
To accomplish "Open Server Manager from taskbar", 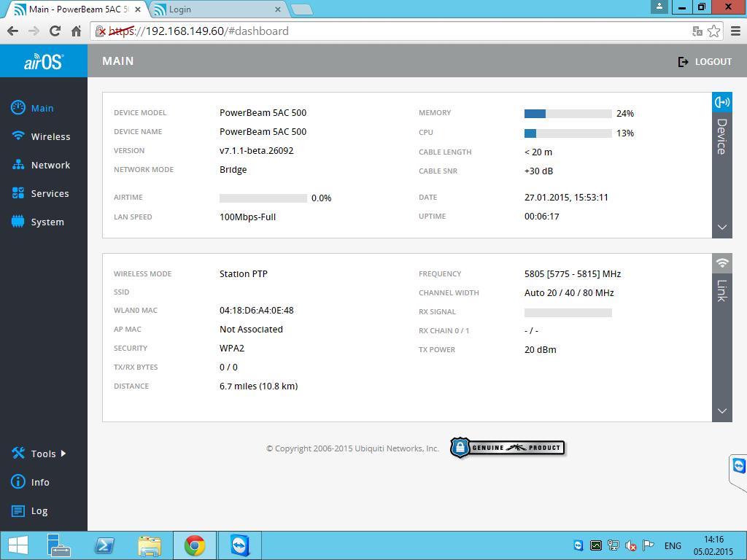I will [x=59, y=545].
